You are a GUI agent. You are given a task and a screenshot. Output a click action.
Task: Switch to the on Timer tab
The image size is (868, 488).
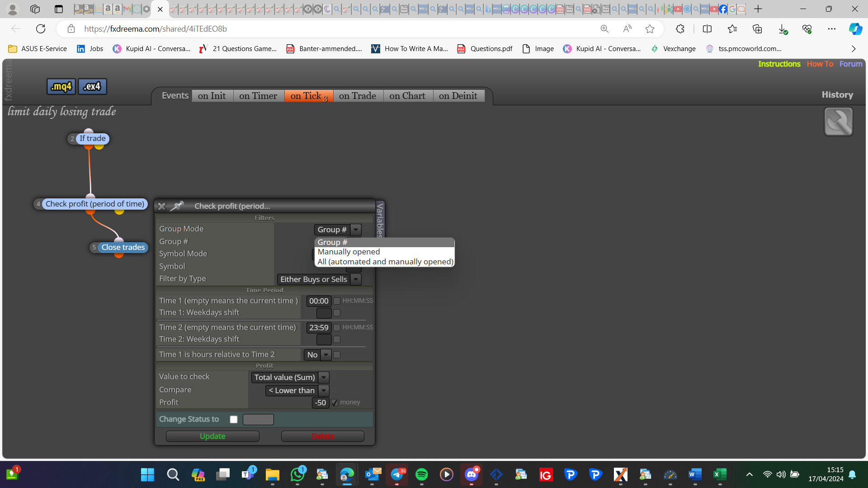click(258, 96)
